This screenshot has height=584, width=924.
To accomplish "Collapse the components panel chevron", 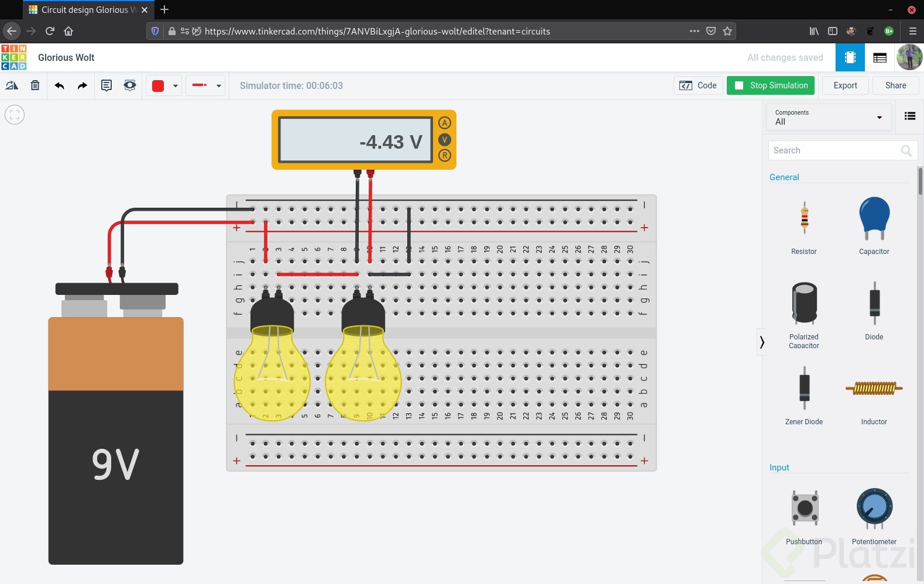I will (x=762, y=342).
